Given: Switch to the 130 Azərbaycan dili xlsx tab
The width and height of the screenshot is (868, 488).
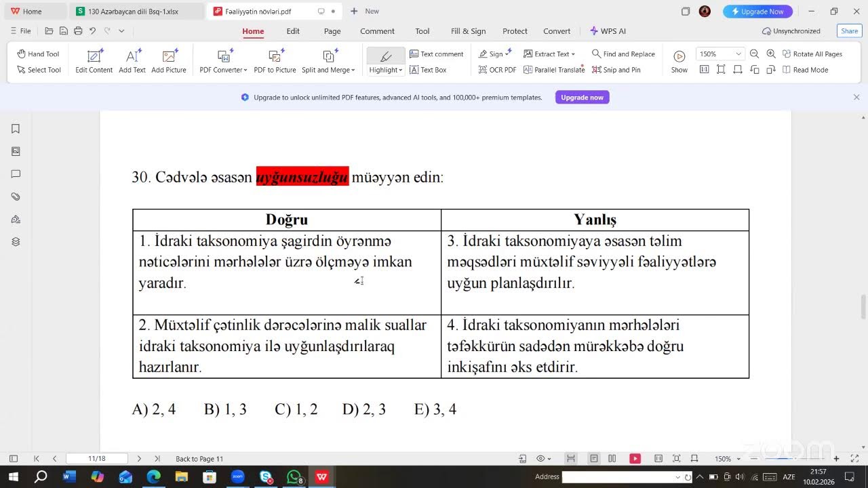Looking at the screenshot, I should (x=136, y=12).
